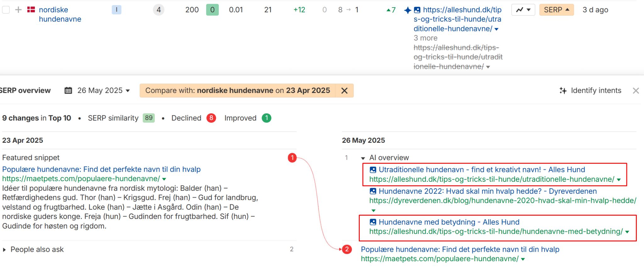
Task: Click the red Declined count badge 8
Action: click(x=211, y=118)
